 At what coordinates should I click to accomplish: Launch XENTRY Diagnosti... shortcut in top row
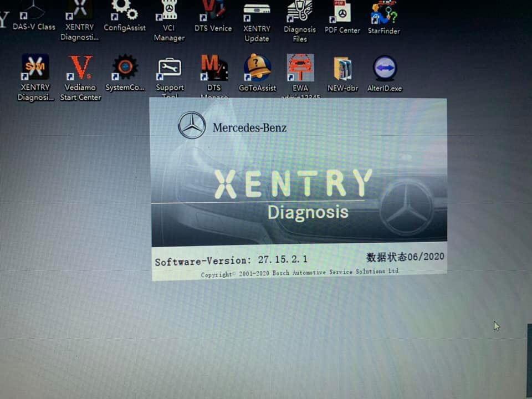tap(80, 21)
